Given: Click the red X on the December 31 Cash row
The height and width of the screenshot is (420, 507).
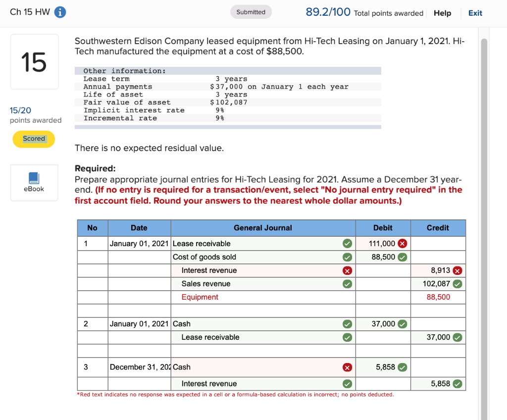Looking at the screenshot, I should (x=347, y=367).
